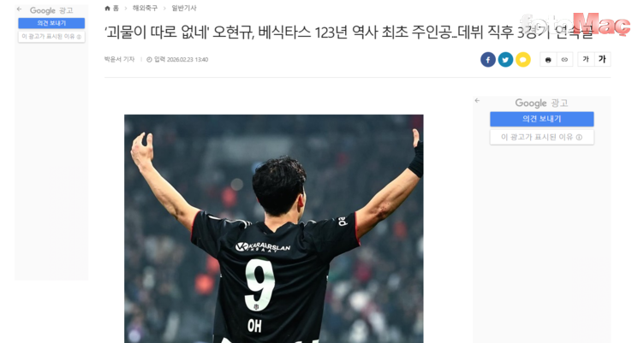This screenshot has height=343, width=644.
Task: Decrease font size with small 가 button
Action: pyautogui.click(x=586, y=60)
